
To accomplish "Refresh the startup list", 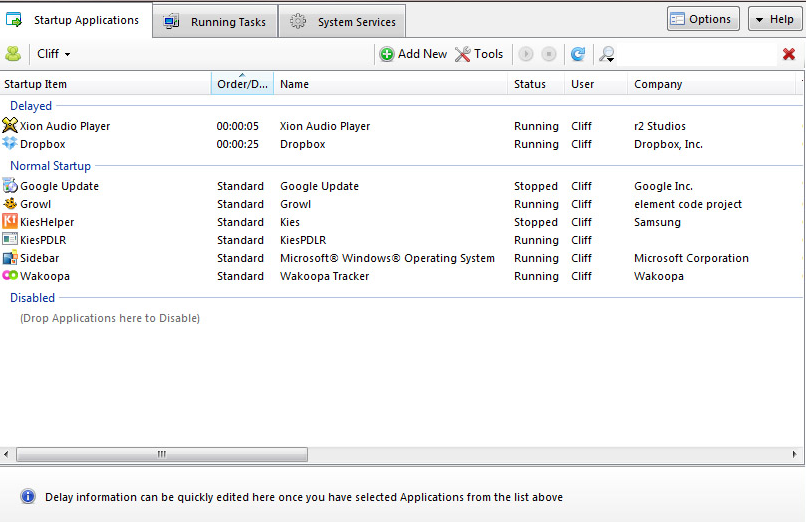I will tap(578, 54).
